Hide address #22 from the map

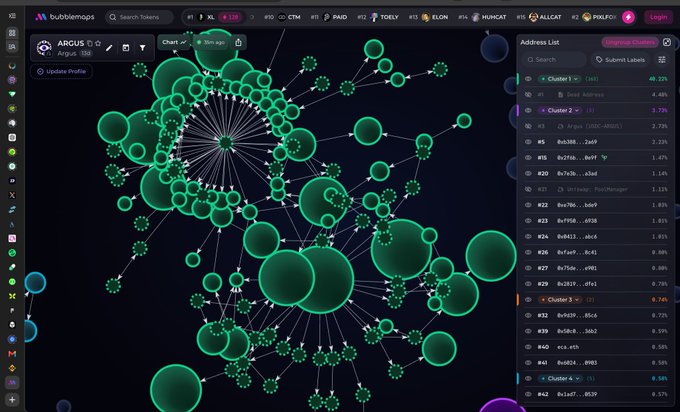click(x=528, y=205)
